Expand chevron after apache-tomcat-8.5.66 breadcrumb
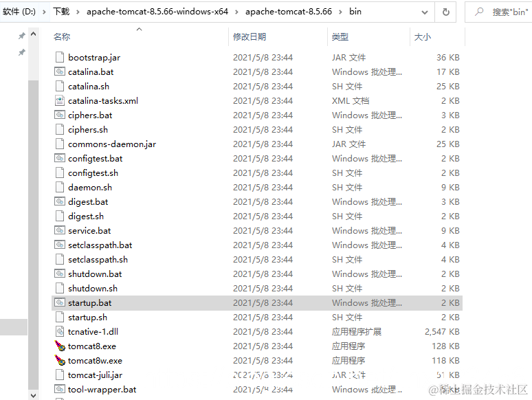532x400 pixels. (340, 12)
